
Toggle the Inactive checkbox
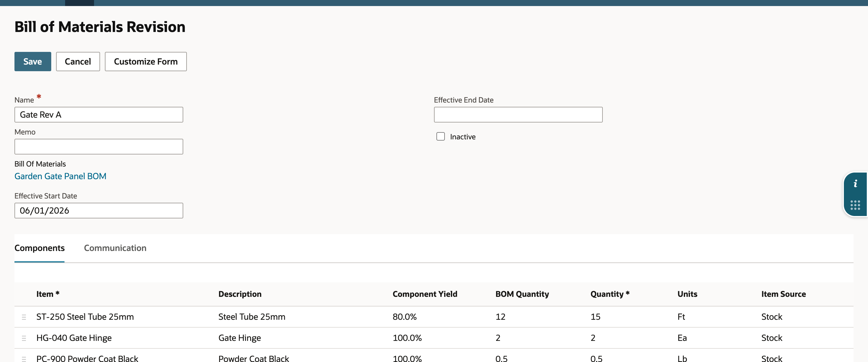coord(440,136)
